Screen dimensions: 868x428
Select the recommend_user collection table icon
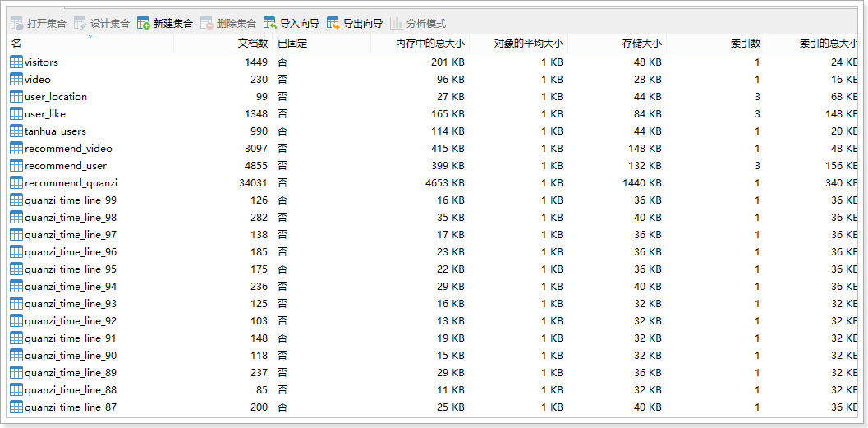pyautogui.click(x=16, y=166)
